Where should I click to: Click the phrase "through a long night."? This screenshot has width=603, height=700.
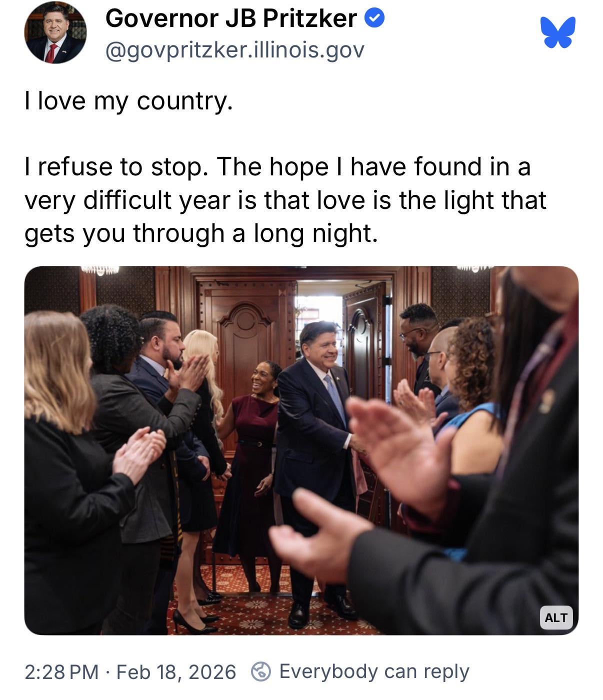click(x=255, y=233)
